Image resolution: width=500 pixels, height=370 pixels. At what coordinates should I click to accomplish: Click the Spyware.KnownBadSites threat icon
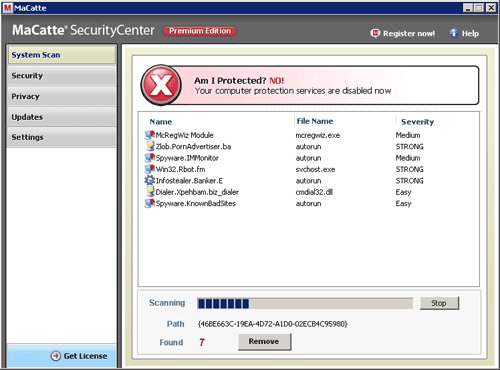[150, 203]
